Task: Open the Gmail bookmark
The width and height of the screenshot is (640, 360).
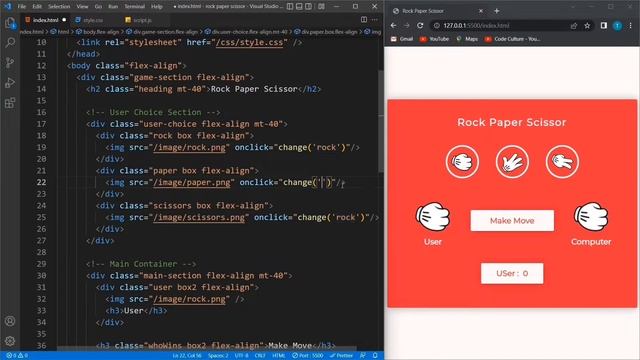Action: point(402,39)
